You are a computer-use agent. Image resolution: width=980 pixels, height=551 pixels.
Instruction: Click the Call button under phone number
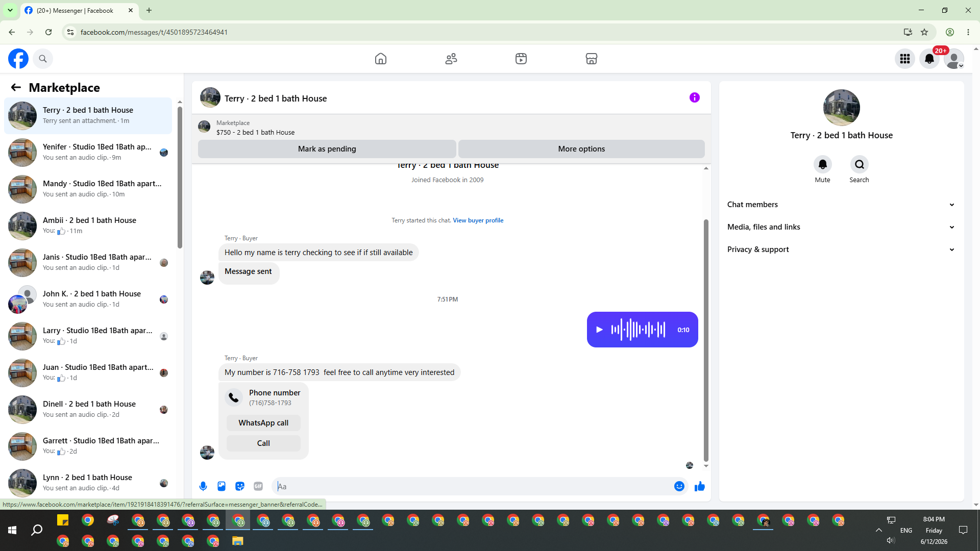point(263,443)
